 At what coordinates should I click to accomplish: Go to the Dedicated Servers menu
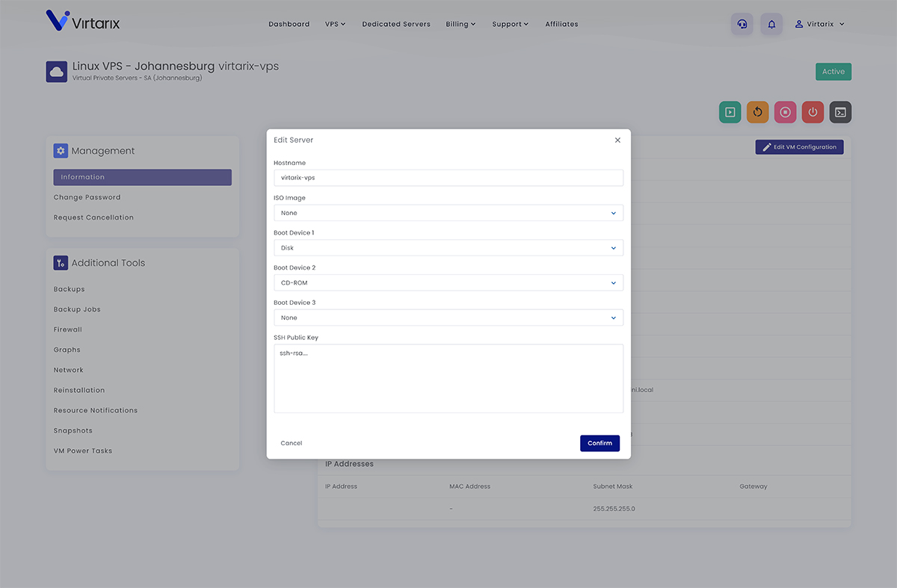pos(396,24)
